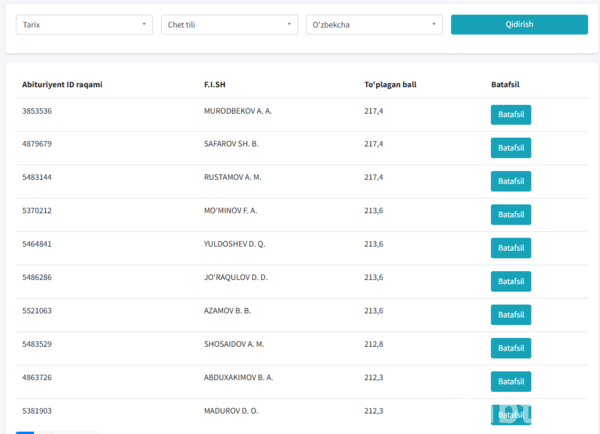This screenshot has width=600, height=434.
Task: Open Batafsil for AZAMOV B. B.
Action: [511, 315]
